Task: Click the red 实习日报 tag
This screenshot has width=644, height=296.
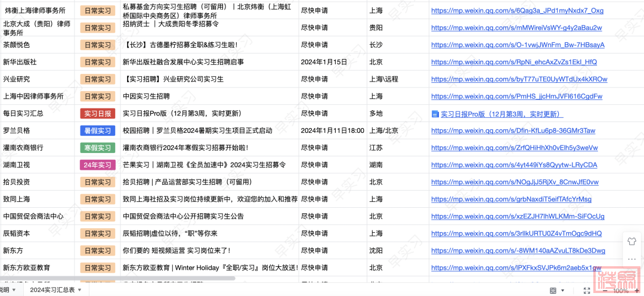Action: 97,114
